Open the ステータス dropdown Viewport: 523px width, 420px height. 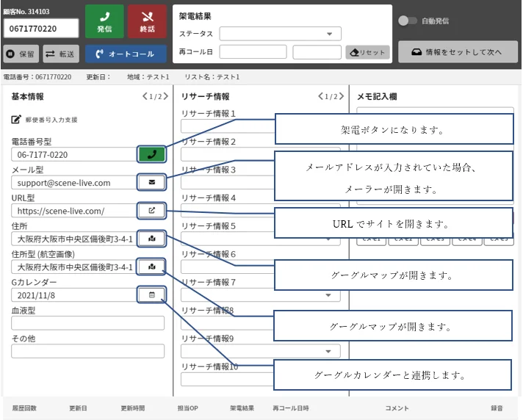279,34
